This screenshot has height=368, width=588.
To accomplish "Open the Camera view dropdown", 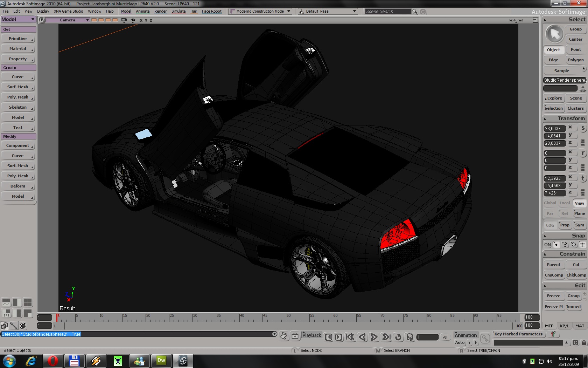I will (68, 20).
